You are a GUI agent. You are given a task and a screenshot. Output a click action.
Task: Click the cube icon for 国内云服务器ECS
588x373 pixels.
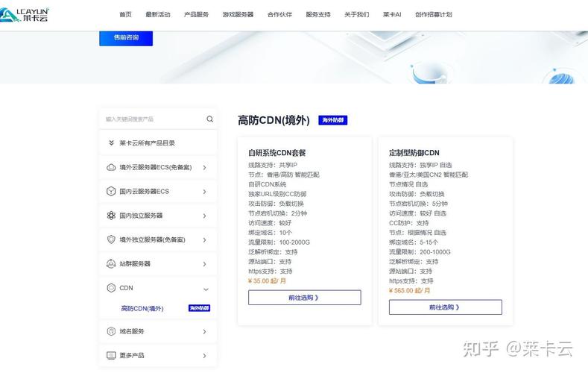(111, 192)
